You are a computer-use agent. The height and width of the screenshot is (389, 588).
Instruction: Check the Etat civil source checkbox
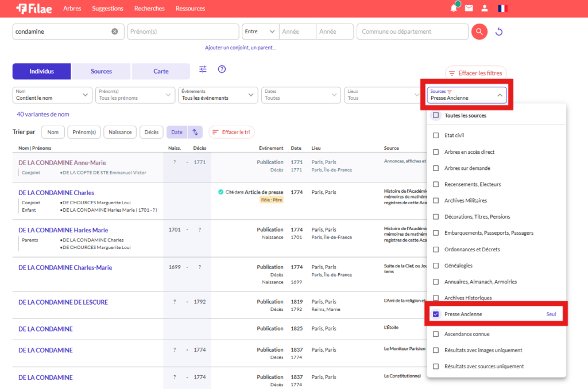(436, 135)
